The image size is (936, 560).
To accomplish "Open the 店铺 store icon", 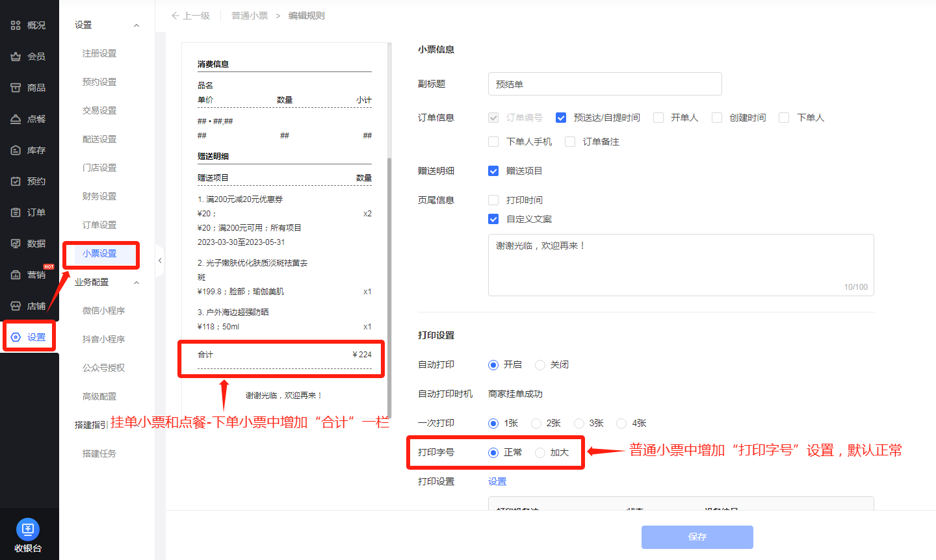I will click(16, 306).
